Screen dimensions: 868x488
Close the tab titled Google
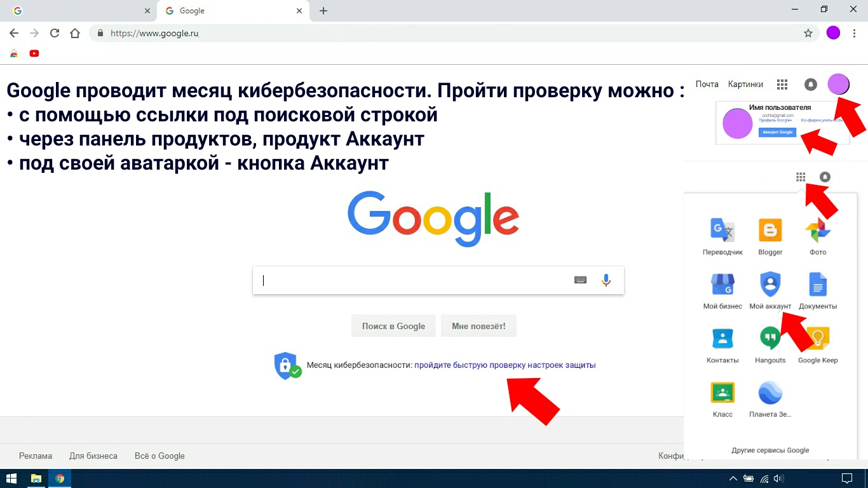coord(299,11)
